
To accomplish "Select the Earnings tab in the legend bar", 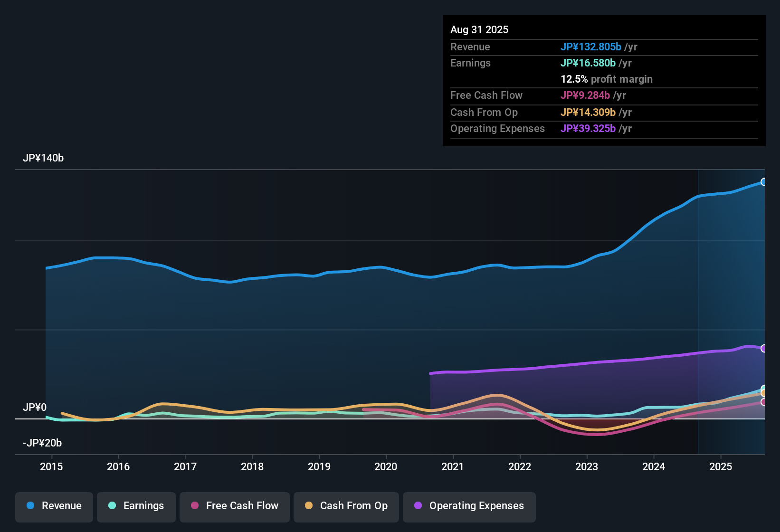I will tap(136, 506).
